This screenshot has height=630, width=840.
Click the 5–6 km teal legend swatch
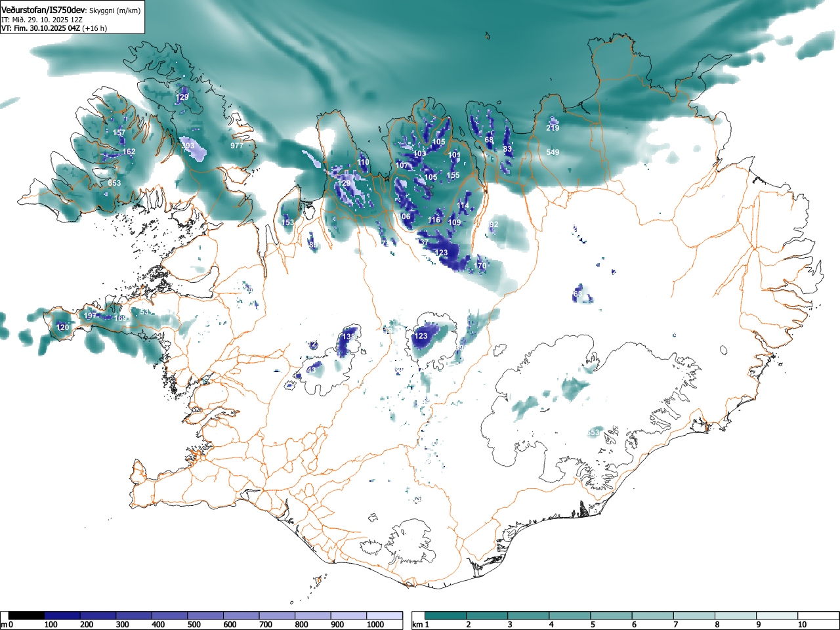pyautogui.click(x=612, y=616)
